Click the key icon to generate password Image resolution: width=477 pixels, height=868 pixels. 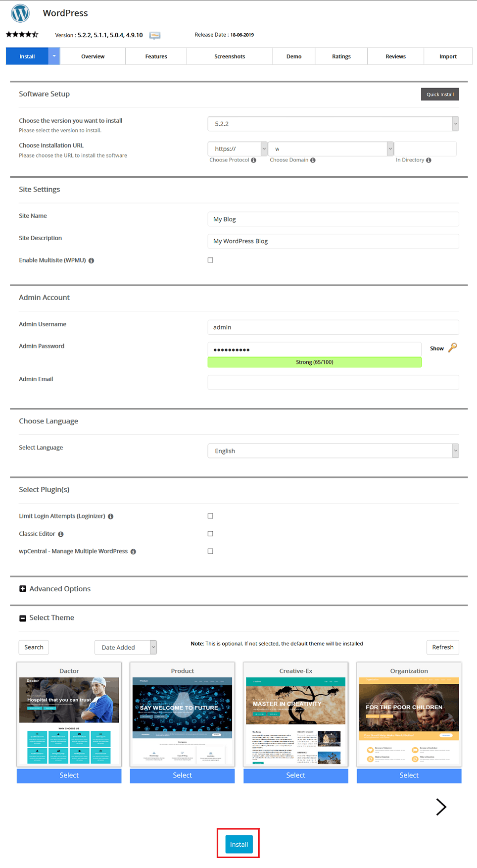coord(452,348)
